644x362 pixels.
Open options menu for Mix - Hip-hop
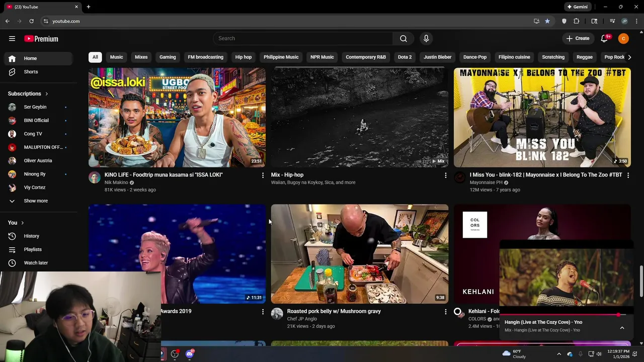445,175
